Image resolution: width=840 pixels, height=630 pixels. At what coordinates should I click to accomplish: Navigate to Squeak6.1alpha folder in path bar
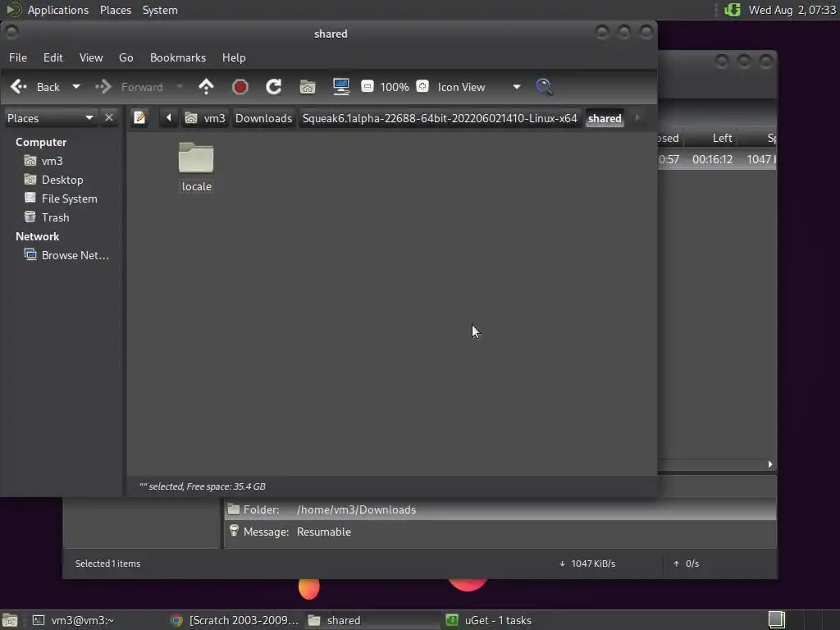click(x=440, y=118)
